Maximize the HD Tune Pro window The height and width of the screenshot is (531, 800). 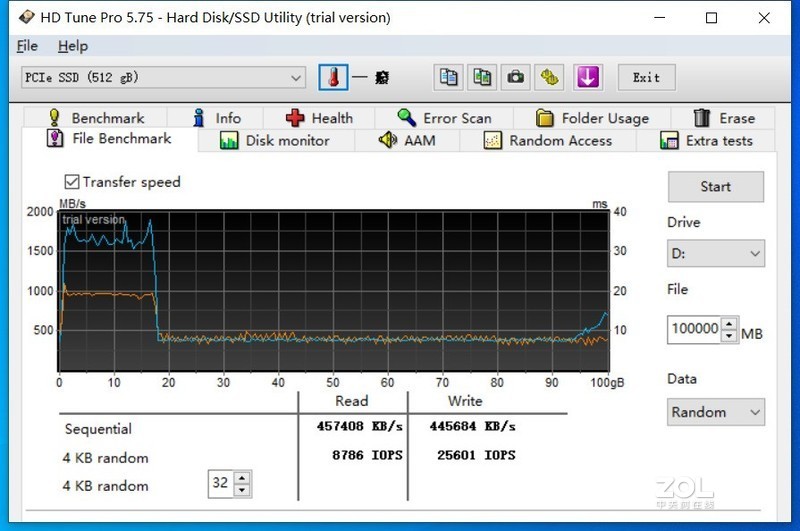pyautogui.click(x=711, y=18)
